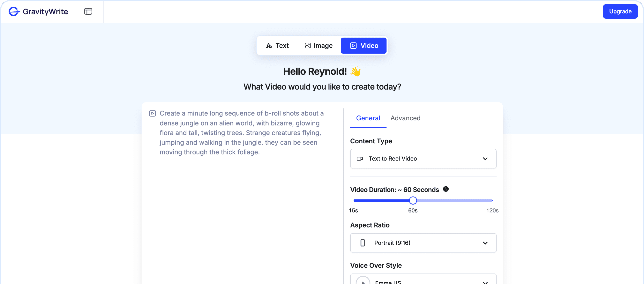This screenshot has width=644, height=284.
Task: Open the Content Type dropdown
Action: (x=423, y=159)
